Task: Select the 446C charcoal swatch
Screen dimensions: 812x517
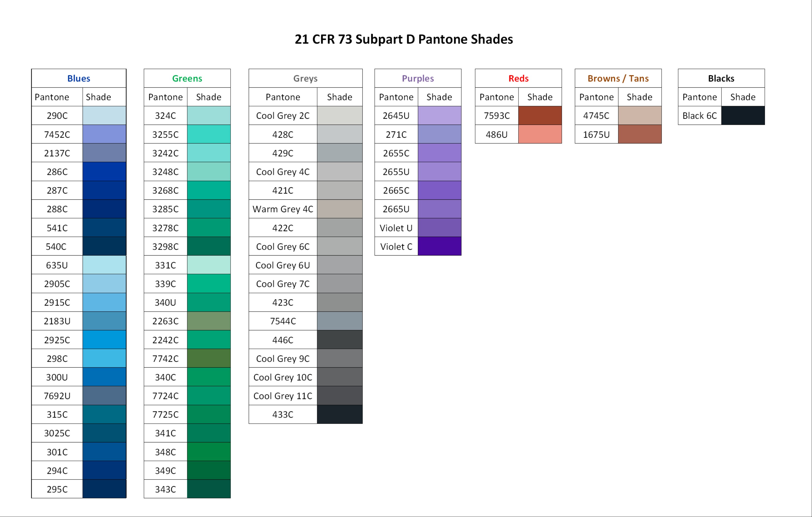Action: click(340, 339)
